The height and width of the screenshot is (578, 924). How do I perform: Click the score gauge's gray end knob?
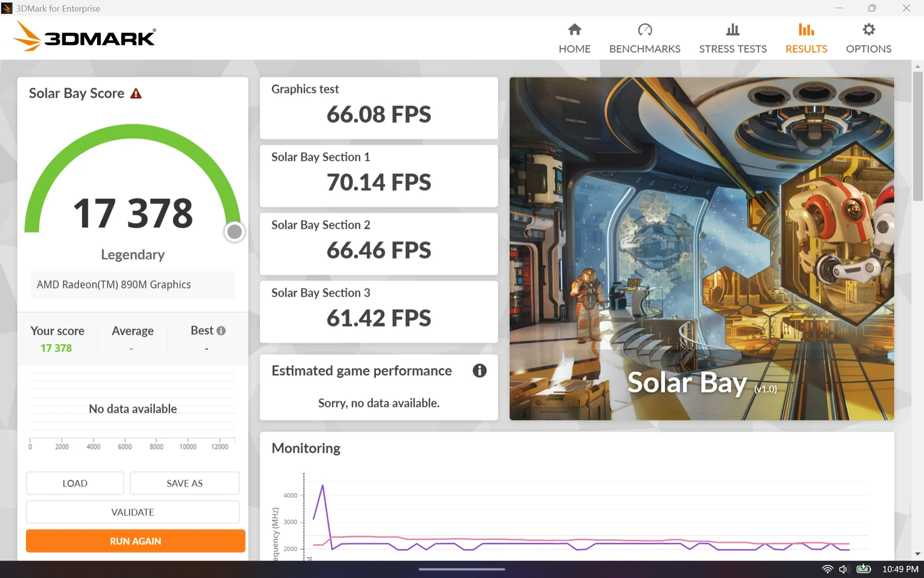click(234, 232)
